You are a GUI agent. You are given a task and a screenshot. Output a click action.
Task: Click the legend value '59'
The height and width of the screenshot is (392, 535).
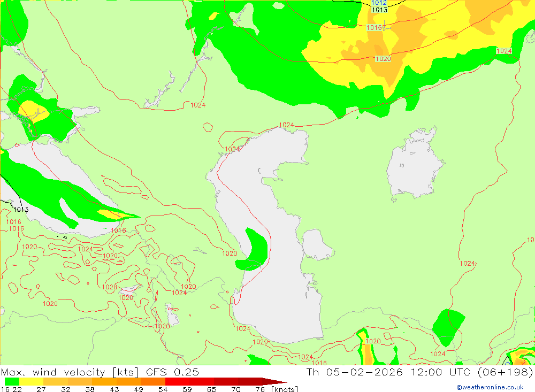pos(187,389)
